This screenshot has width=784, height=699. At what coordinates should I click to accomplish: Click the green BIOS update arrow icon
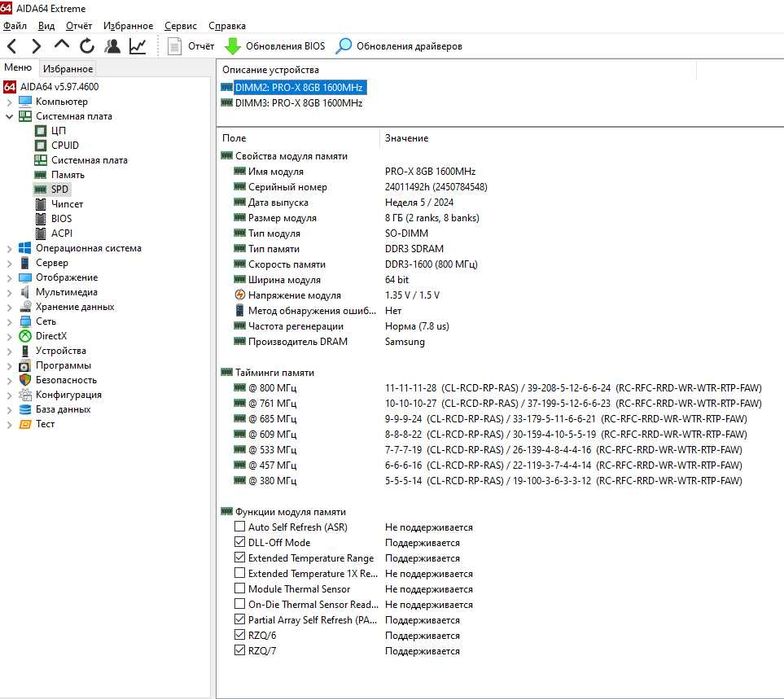232,46
